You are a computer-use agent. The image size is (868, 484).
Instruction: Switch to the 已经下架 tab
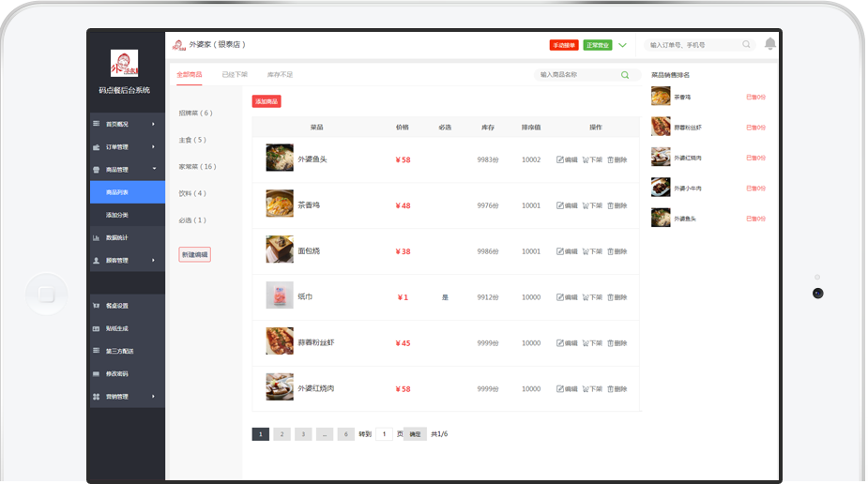(235, 74)
